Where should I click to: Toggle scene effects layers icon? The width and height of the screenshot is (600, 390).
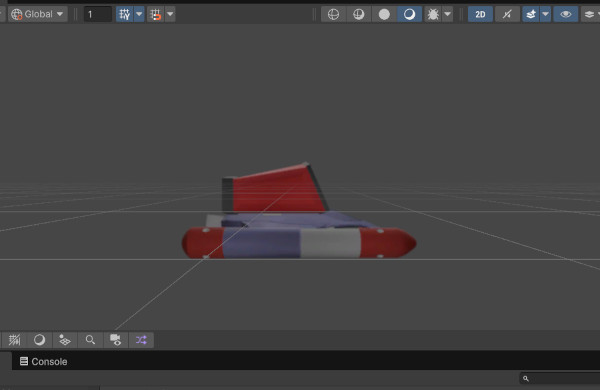tap(531, 15)
